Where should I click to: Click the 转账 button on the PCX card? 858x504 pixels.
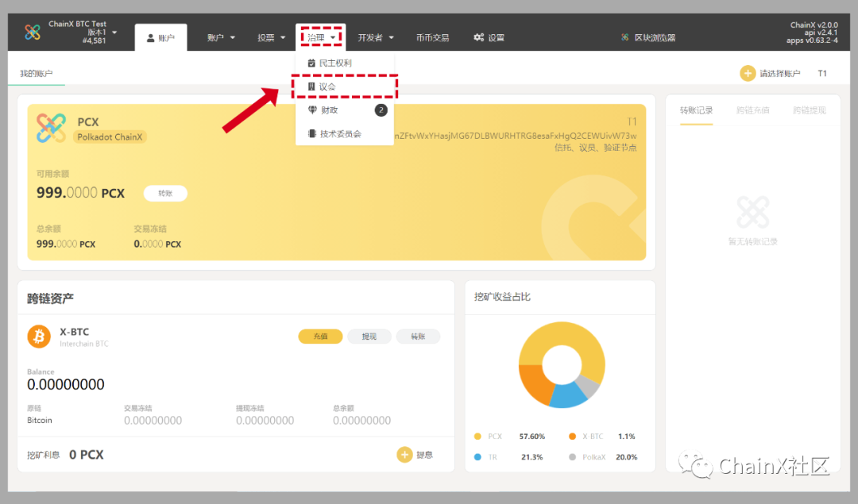tap(165, 193)
